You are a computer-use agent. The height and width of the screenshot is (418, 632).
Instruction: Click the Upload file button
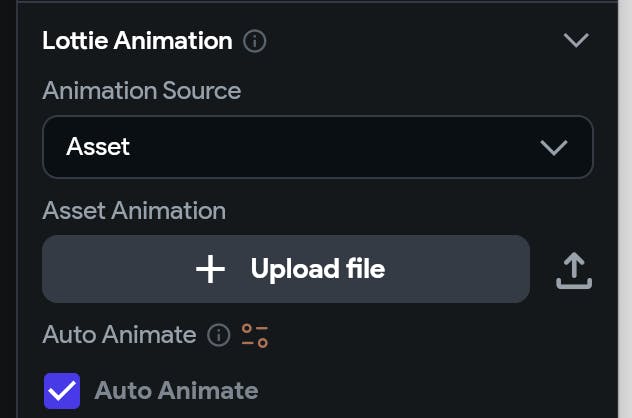(286, 269)
